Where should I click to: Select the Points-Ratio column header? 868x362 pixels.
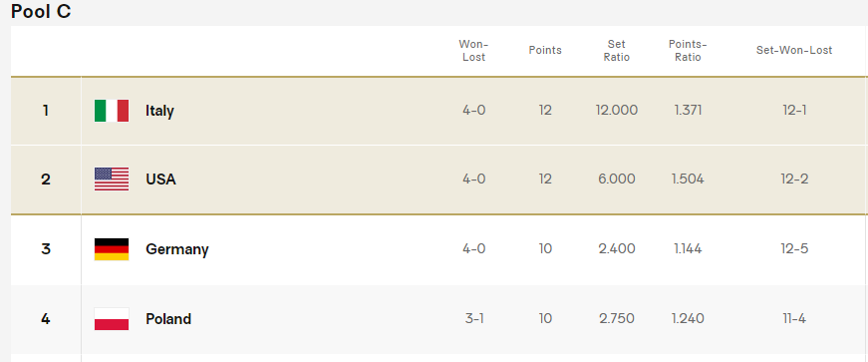click(688, 51)
